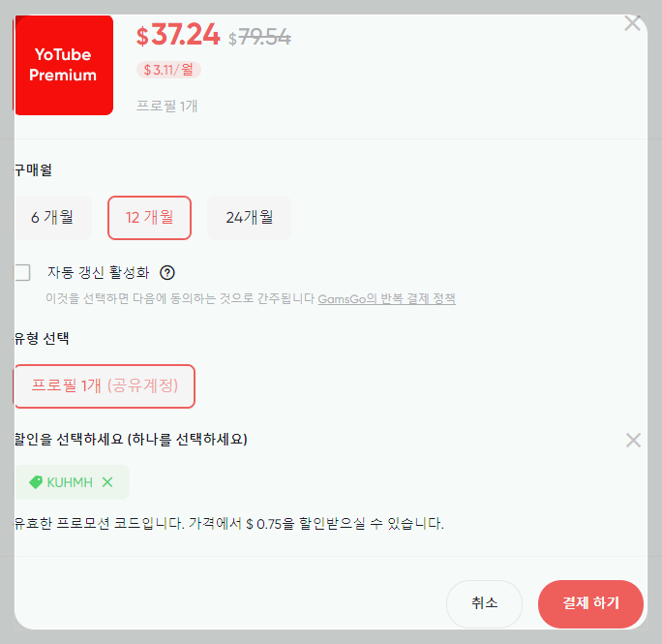Enable the 자동 갱신 활성화 checkbox

pyautogui.click(x=22, y=272)
